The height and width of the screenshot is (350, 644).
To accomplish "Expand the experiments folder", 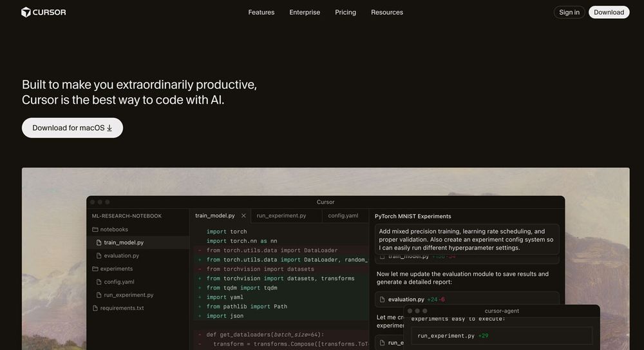I will point(116,269).
